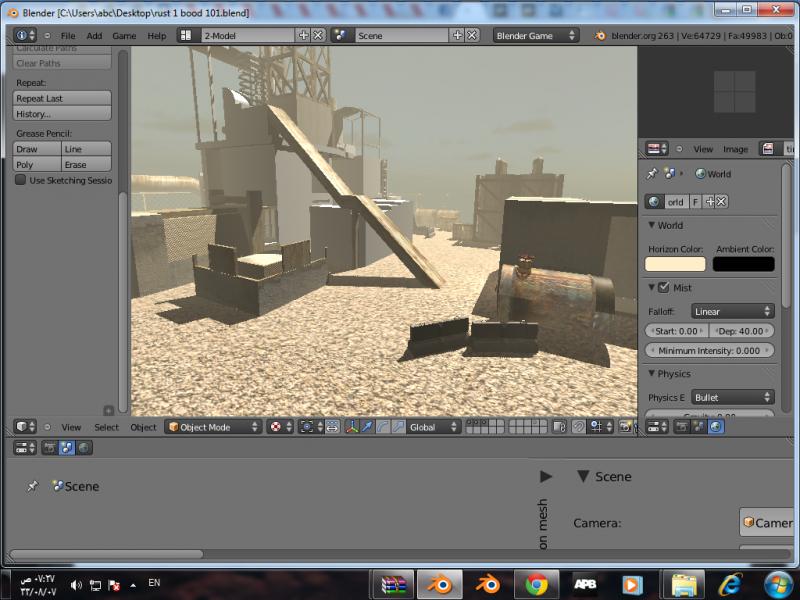Enable the Mist checkbox
The height and width of the screenshot is (600, 800).
(664, 287)
